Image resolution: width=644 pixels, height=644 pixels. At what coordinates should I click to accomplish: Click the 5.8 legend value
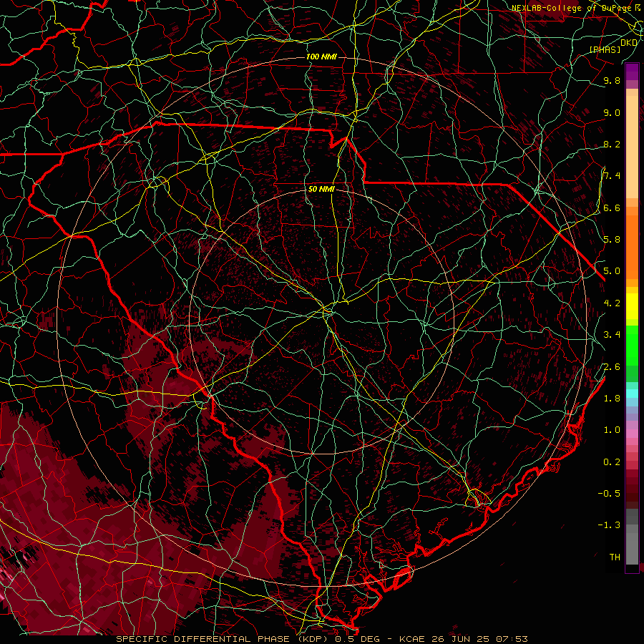[x=612, y=240]
